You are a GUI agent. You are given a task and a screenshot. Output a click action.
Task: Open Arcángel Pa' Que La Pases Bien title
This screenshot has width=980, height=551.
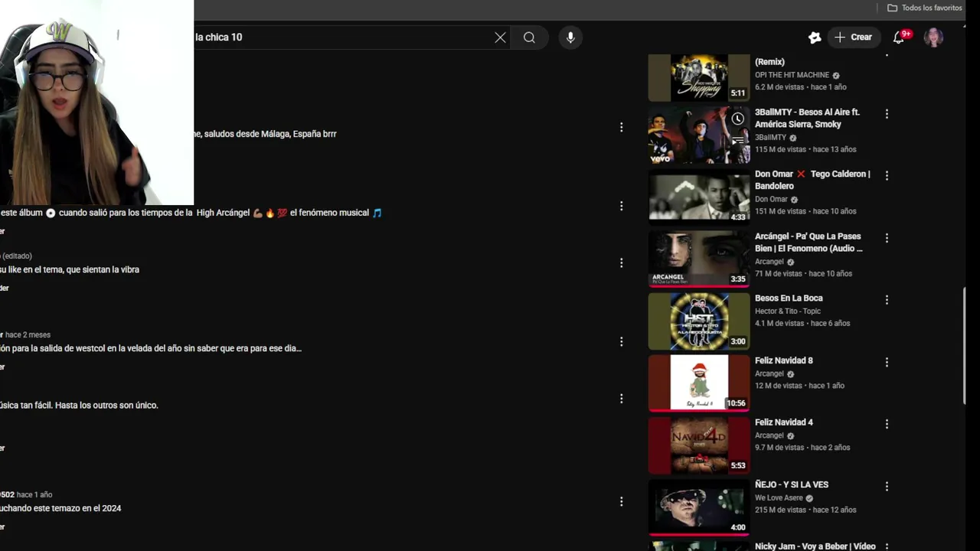pyautogui.click(x=808, y=242)
